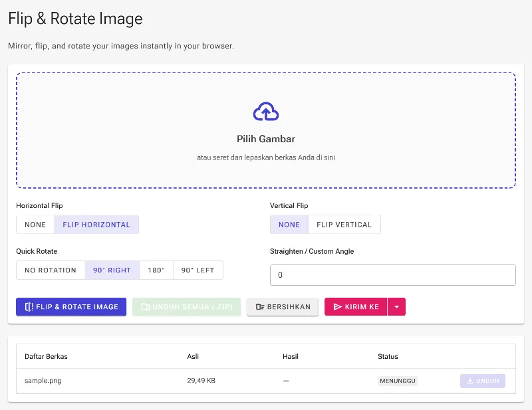Select the Flip Horizontal option
This screenshot has width=532, height=410.
(x=96, y=225)
